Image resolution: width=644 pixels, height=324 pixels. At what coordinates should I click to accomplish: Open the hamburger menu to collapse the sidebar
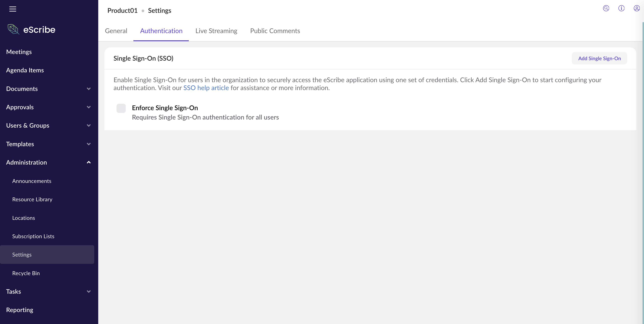coord(13,9)
